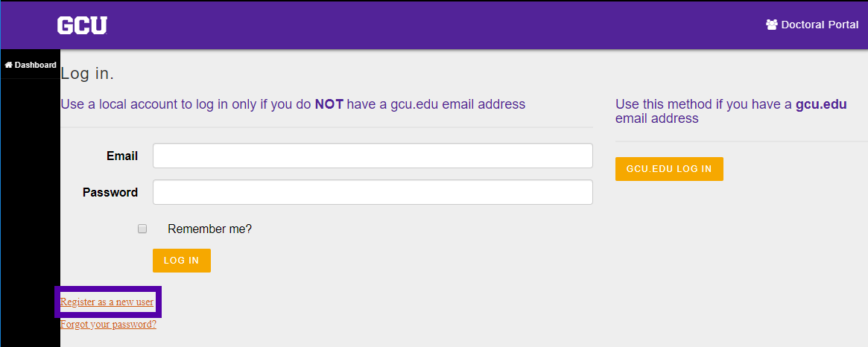Click the Email field label
The image size is (868, 347).
(x=122, y=156)
